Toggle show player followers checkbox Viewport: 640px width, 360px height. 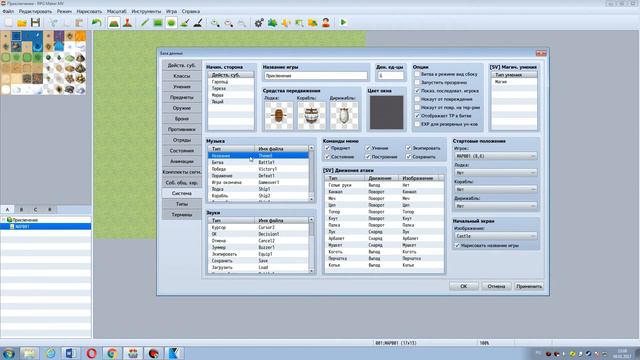(x=417, y=91)
